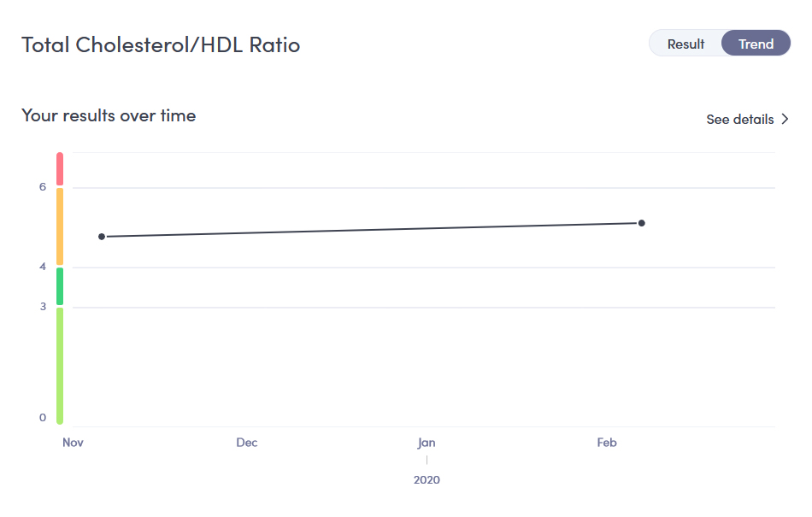Click the Dec label on the time axis
The width and height of the screenshot is (812, 517).
pyautogui.click(x=247, y=443)
